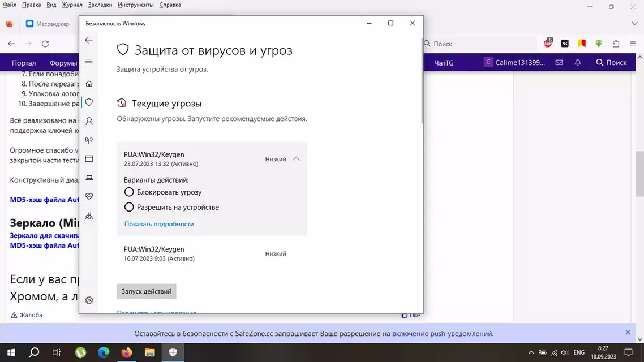Open Device security in sidebar
Viewport: 644px width, 362px height.
click(89, 178)
